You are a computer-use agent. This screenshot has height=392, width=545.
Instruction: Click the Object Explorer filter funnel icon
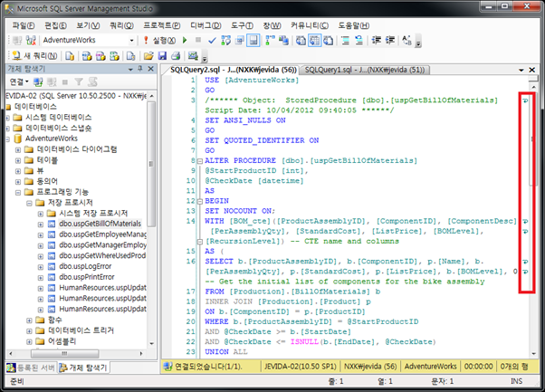79,82
